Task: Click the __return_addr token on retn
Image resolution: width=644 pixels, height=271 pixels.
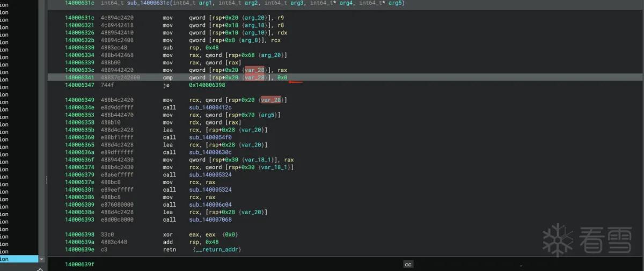Action: click(x=217, y=250)
